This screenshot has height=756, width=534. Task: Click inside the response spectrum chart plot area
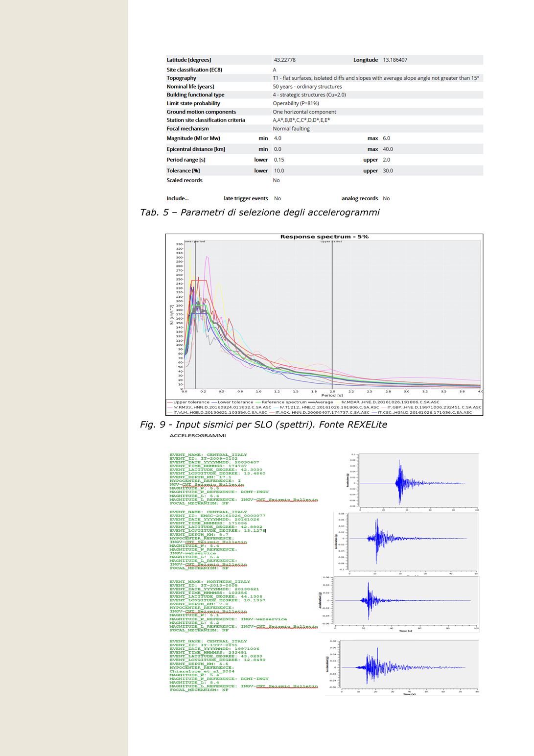[333, 315]
